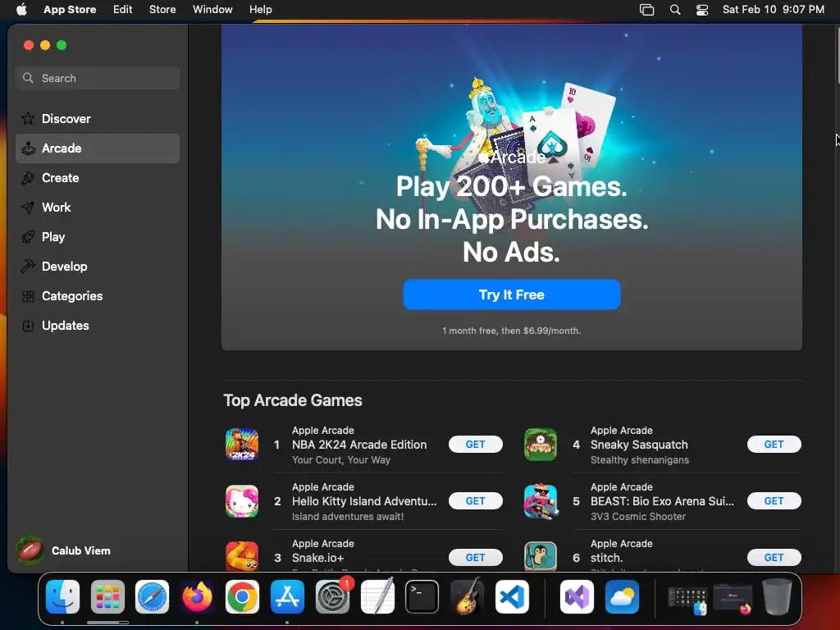Click the NBA 2K24 Arcade Edition app icon
Image resolution: width=840 pixels, height=630 pixels.
pos(242,445)
